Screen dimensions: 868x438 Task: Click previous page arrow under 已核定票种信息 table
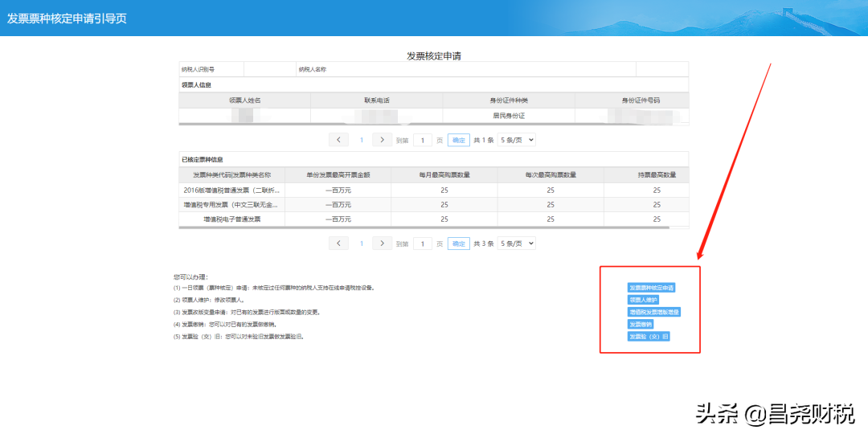338,244
